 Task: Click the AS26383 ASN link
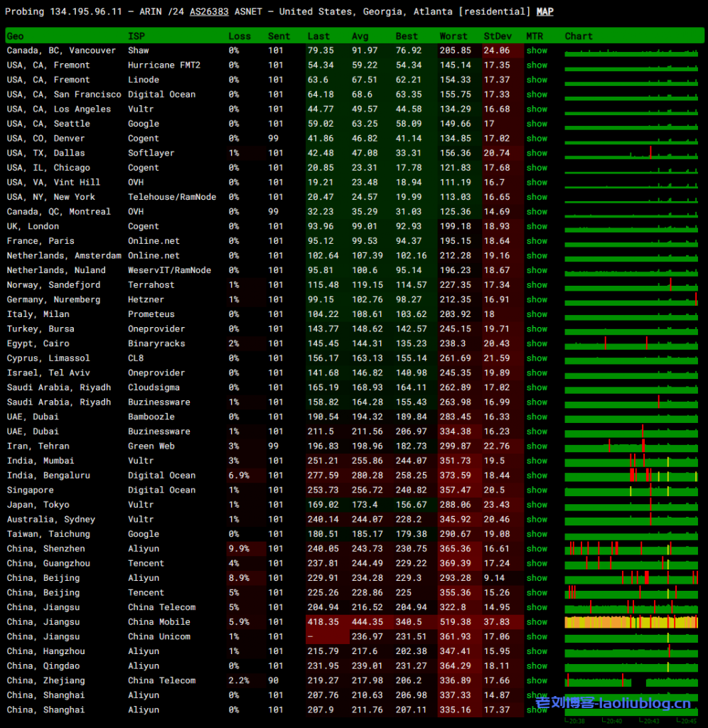[x=209, y=11]
